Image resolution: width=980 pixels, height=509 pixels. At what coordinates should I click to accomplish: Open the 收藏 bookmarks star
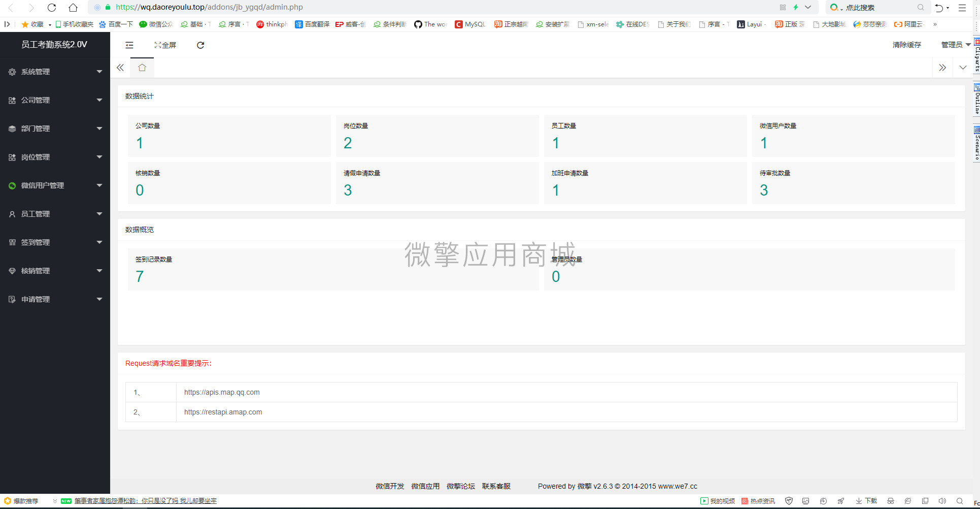click(x=32, y=24)
